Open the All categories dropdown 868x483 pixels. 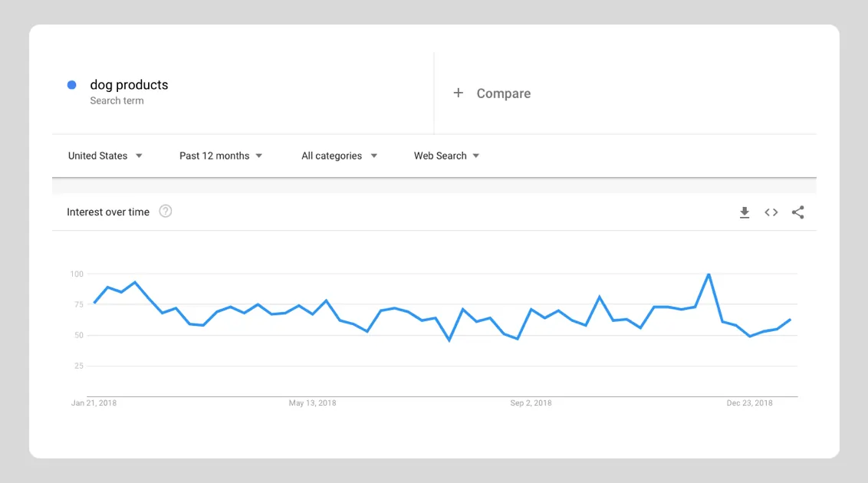pos(339,156)
